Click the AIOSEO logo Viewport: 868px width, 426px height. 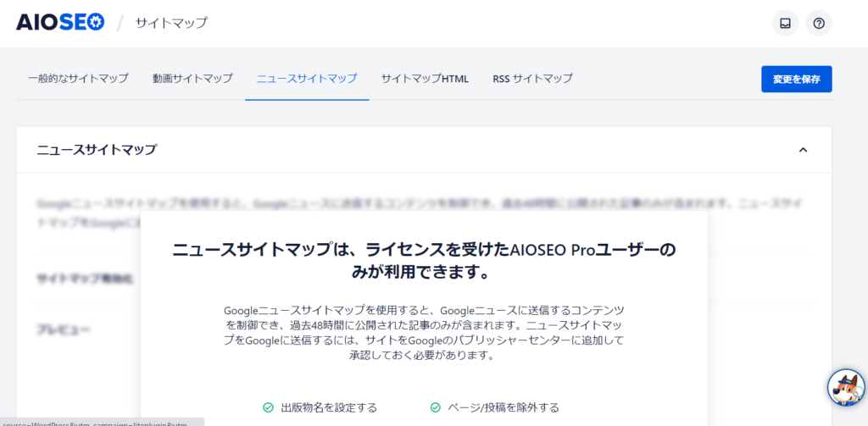pos(60,23)
